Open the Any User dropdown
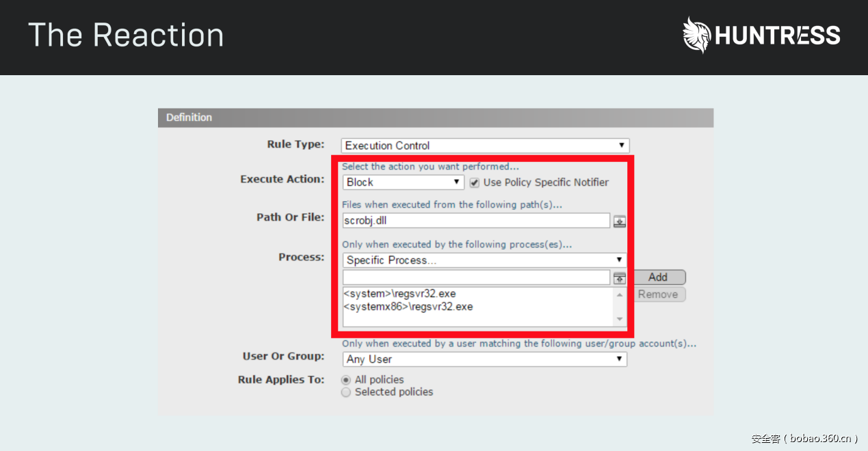The width and height of the screenshot is (868, 451). pyautogui.click(x=484, y=359)
